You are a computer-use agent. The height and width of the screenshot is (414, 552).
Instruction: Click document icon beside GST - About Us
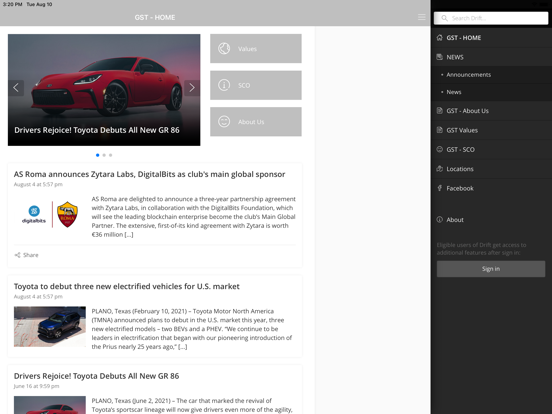pyautogui.click(x=439, y=111)
